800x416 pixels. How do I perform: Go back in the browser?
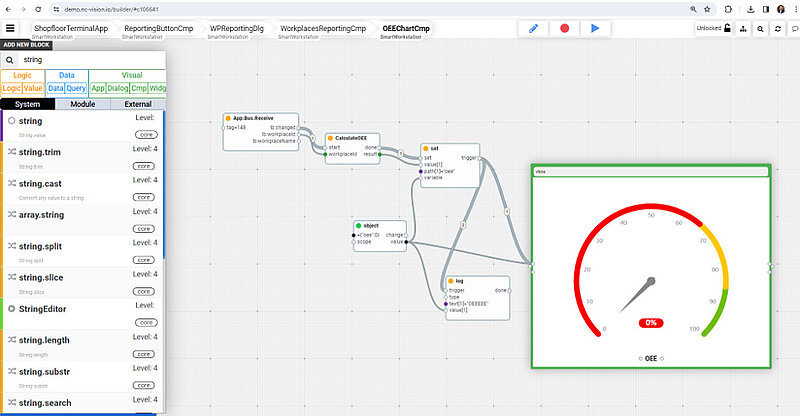click(x=8, y=9)
